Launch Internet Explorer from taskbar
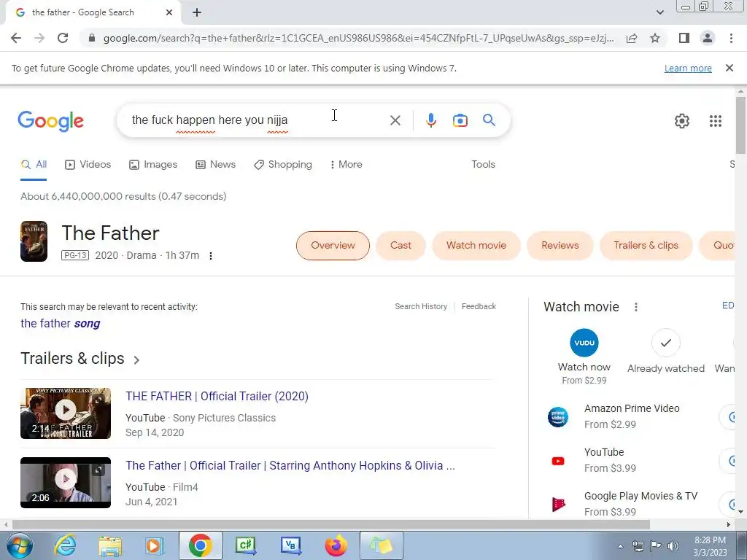This screenshot has width=747, height=560. tap(65, 545)
